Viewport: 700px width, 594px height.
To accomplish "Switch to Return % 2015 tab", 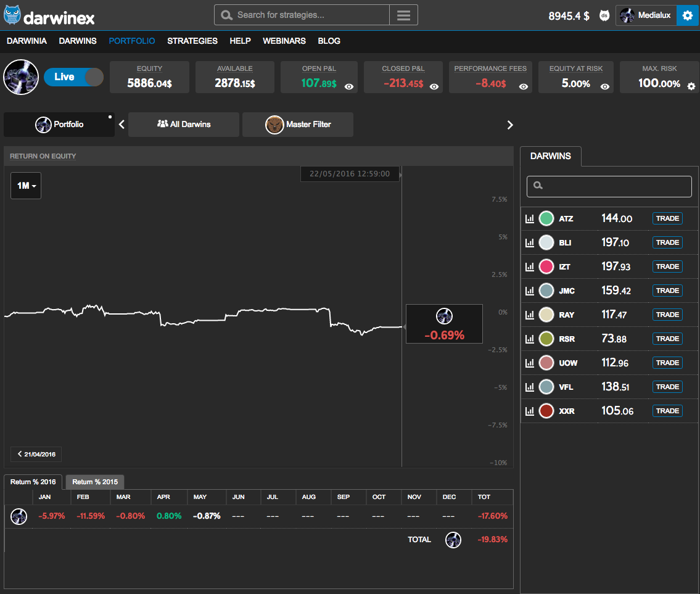I will (95, 482).
